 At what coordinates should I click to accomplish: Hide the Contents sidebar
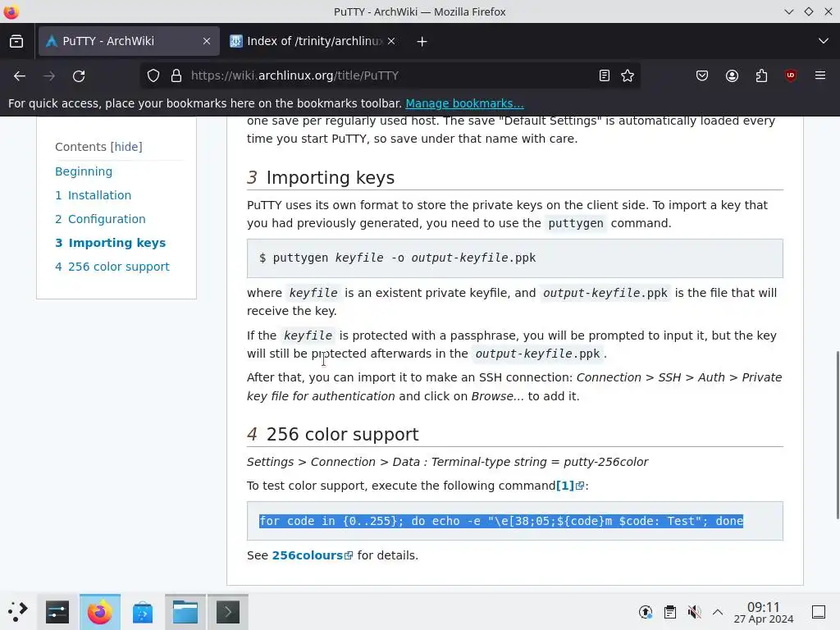pos(126,147)
